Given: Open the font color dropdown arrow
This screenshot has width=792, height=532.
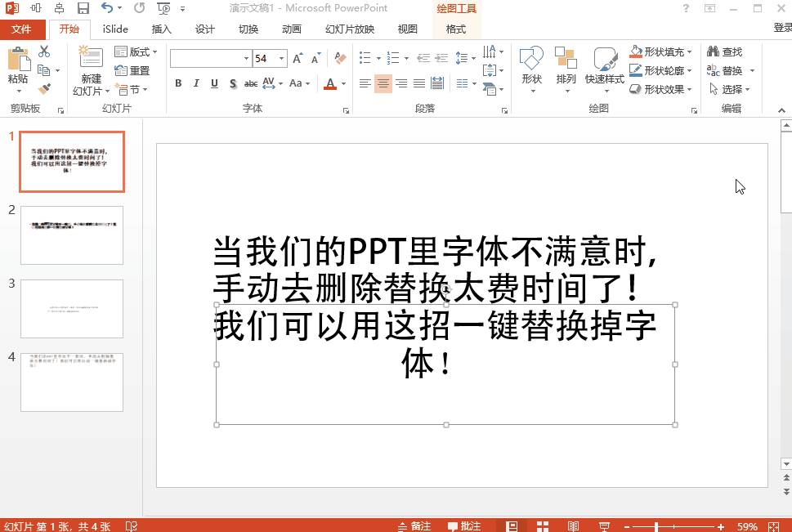Looking at the screenshot, I should [x=342, y=83].
